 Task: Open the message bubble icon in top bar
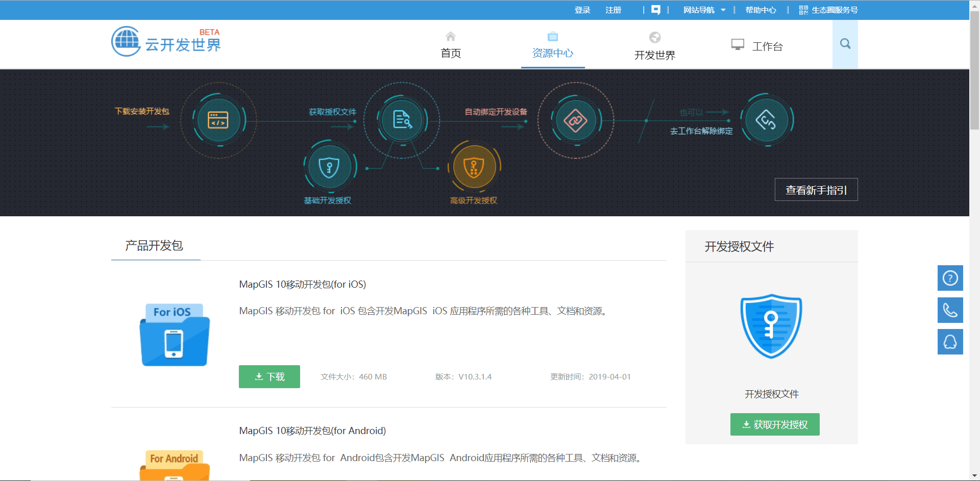click(656, 10)
